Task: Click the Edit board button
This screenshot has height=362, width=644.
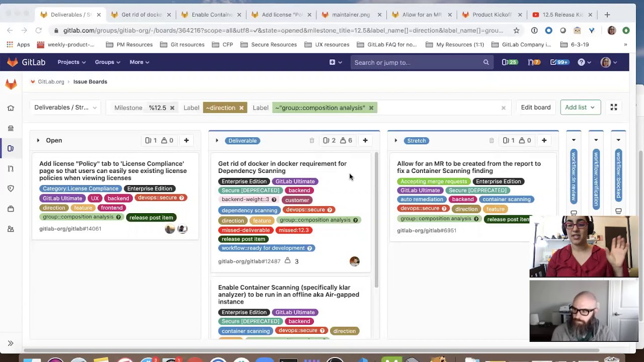Action: coord(536,107)
